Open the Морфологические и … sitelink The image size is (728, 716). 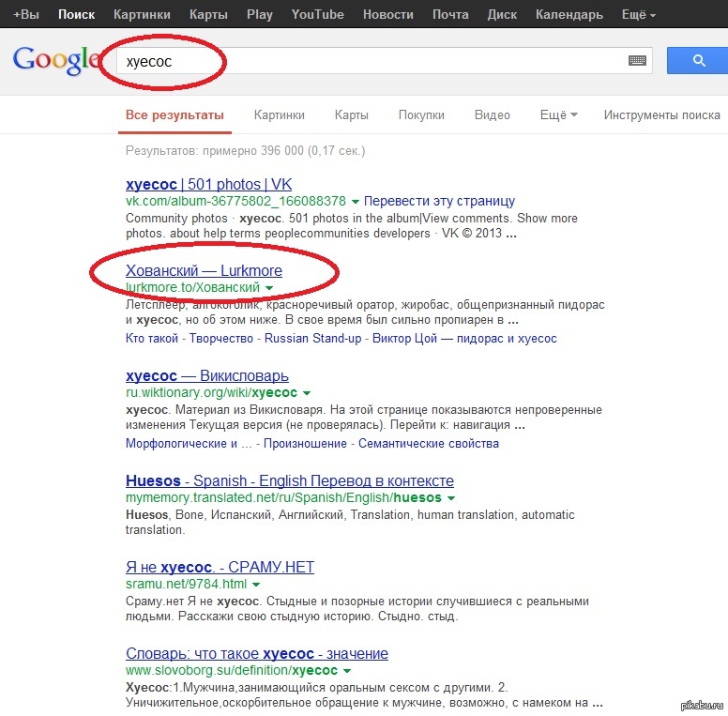189,444
